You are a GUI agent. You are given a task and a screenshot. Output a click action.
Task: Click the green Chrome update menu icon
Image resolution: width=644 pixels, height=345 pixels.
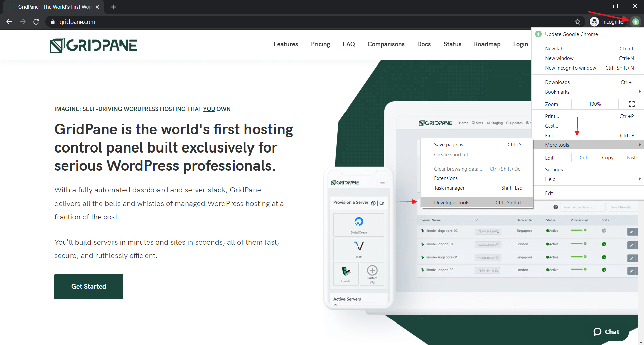click(635, 22)
